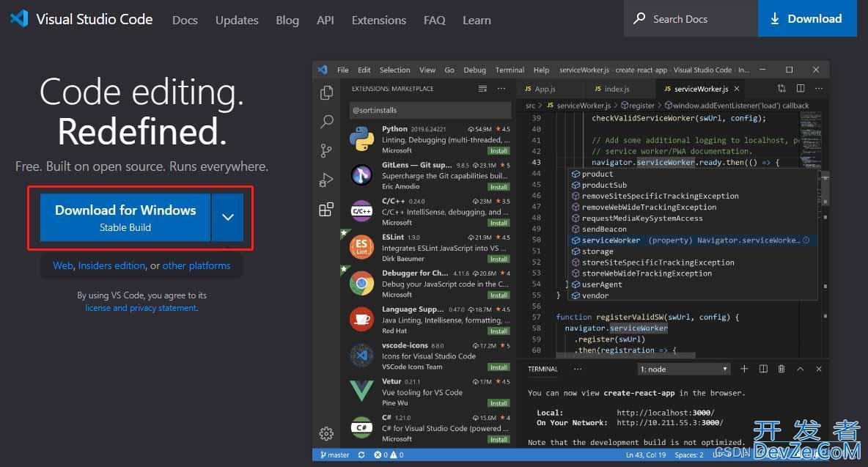Screen dimensions: 868x467
Task: Kill terminal with trash icon
Action: pyautogui.click(x=781, y=369)
